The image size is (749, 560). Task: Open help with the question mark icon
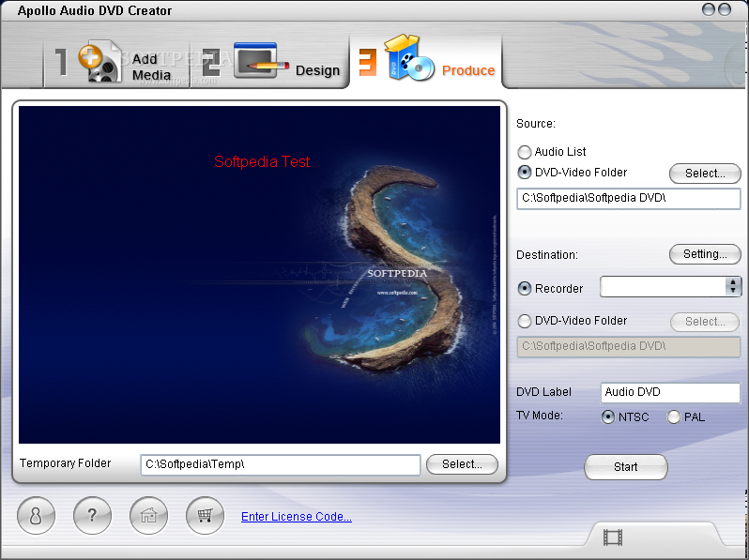tap(92, 516)
